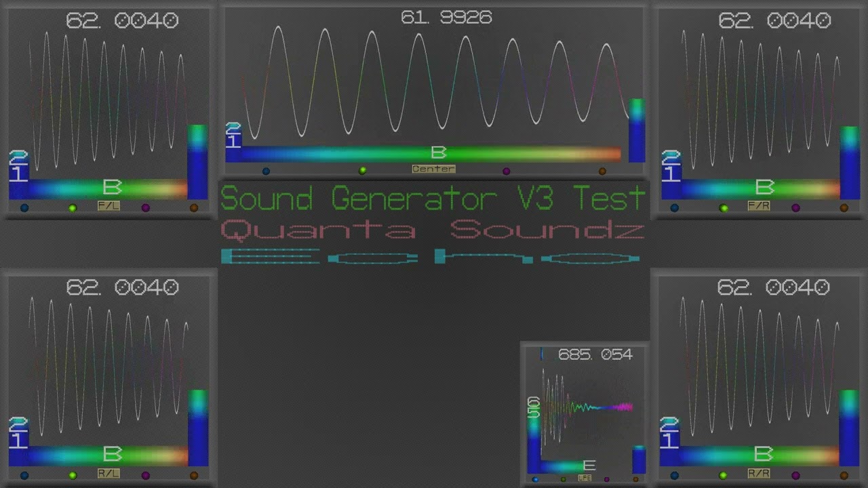Click the rainbow note bar in Center panel
868x488 pixels.
click(x=431, y=154)
